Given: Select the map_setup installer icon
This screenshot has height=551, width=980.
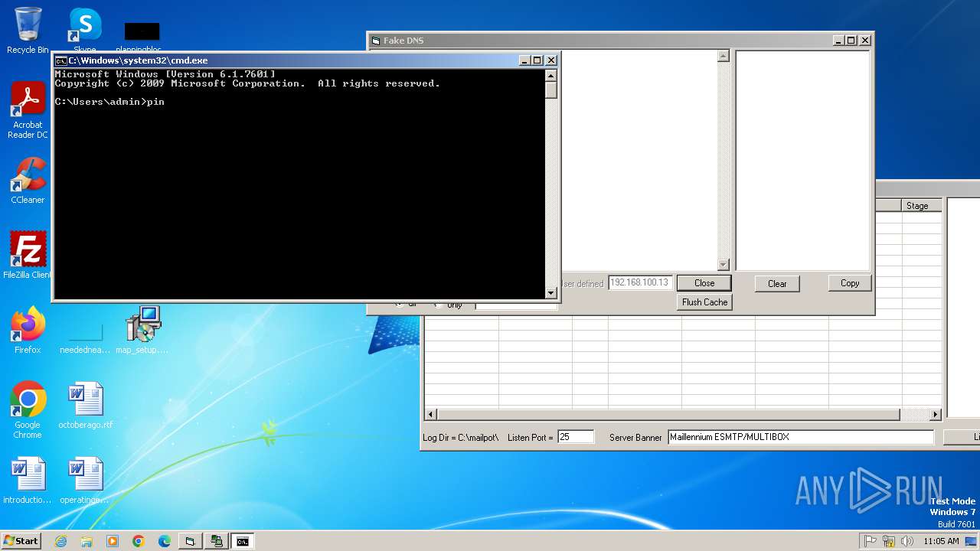Looking at the screenshot, I should point(142,330).
